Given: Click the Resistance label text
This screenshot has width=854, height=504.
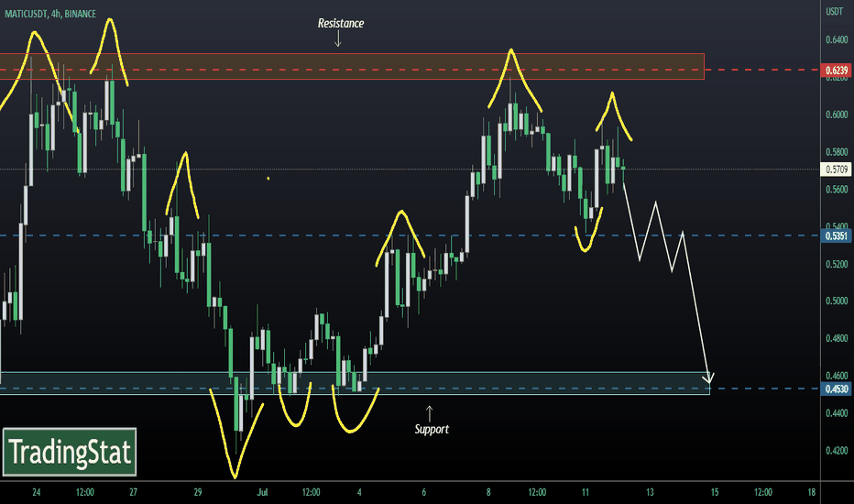Looking at the screenshot, I should tap(341, 23).
